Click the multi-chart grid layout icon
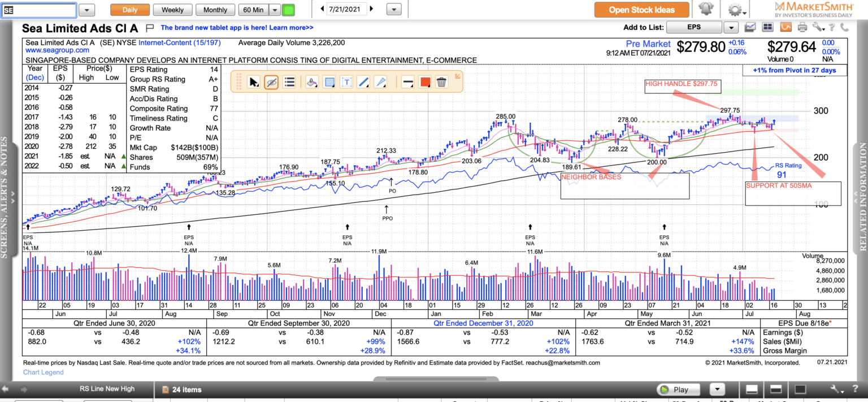This screenshot has height=402, width=868. (x=768, y=27)
